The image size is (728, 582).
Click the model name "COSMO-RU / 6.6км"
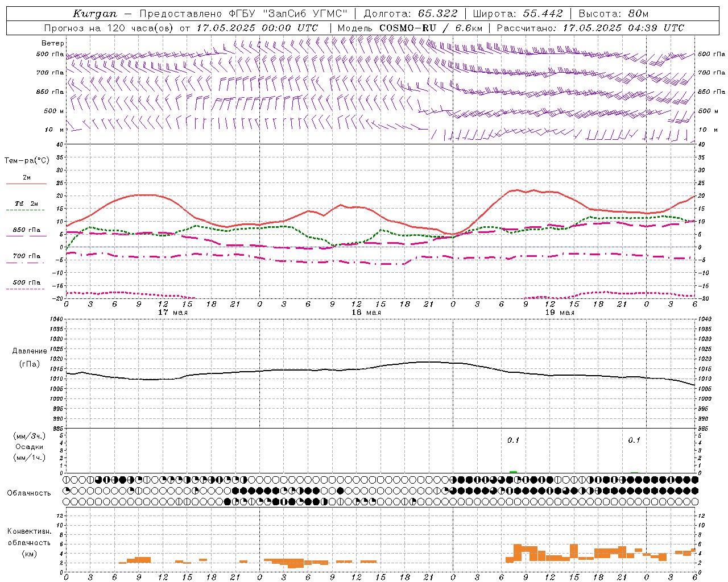click(x=431, y=28)
